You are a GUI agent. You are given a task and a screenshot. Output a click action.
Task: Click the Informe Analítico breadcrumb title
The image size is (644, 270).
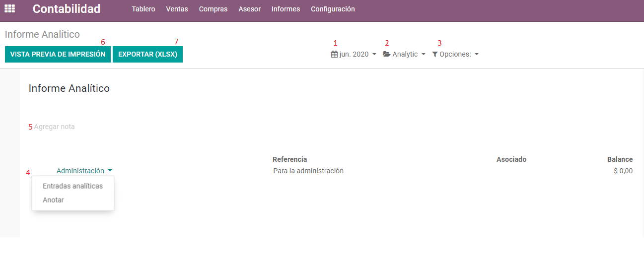point(42,34)
